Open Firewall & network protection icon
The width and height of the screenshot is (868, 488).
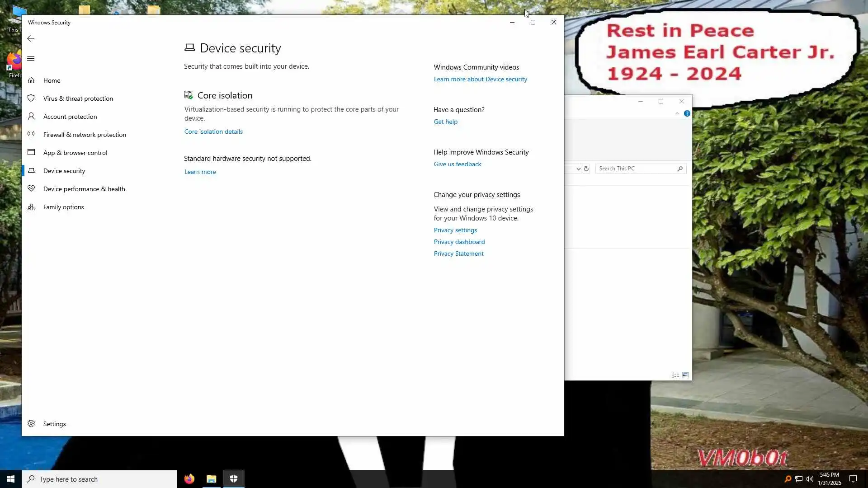31,135
